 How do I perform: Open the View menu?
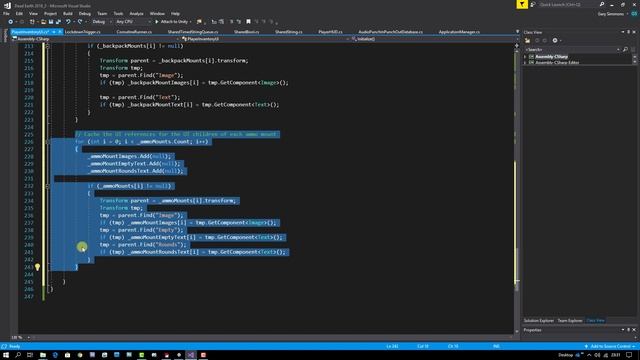(33, 13)
